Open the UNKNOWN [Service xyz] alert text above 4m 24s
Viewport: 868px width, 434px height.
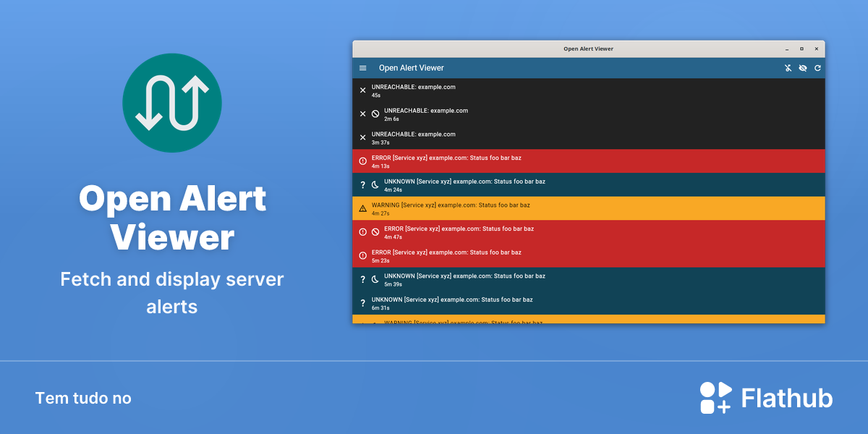[x=464, y=182]
